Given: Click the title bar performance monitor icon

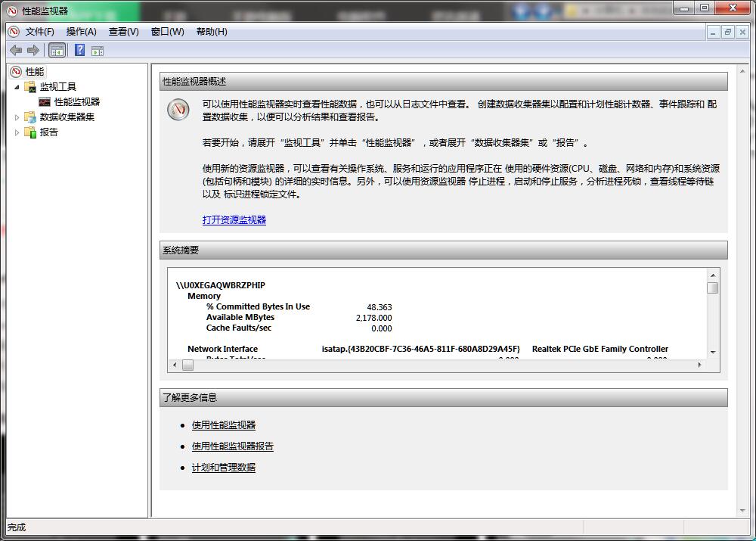Looking at the screenshot, I should [13, 11].
